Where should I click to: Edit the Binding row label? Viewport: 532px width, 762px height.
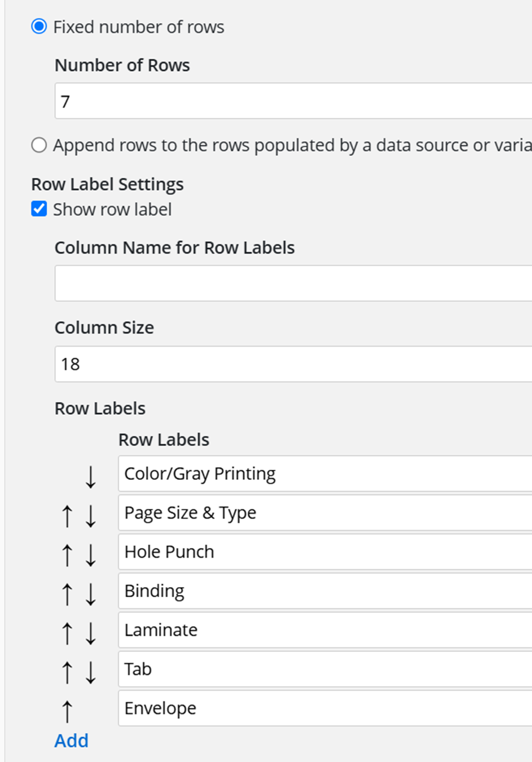pos(325,591)
